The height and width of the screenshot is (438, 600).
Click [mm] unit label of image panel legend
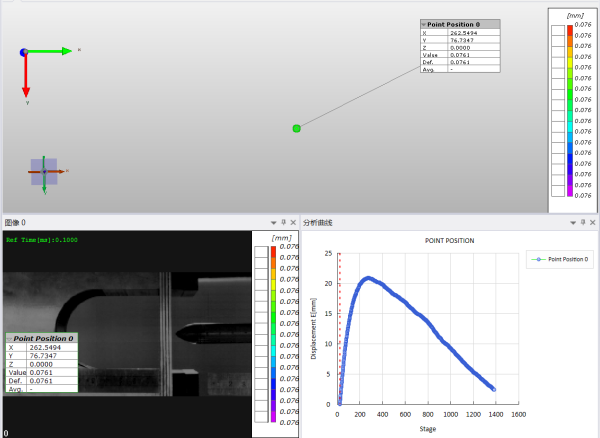(x=281, y=238)
